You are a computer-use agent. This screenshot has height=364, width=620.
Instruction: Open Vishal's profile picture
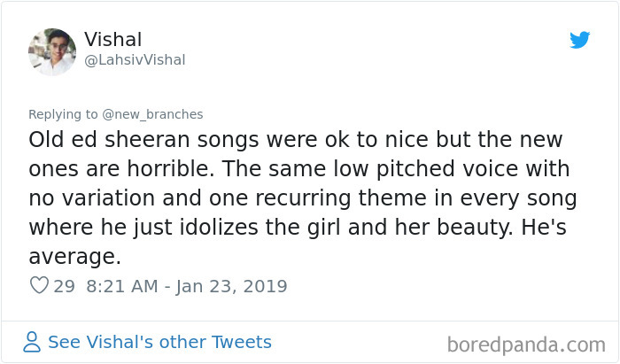[51, 51]
